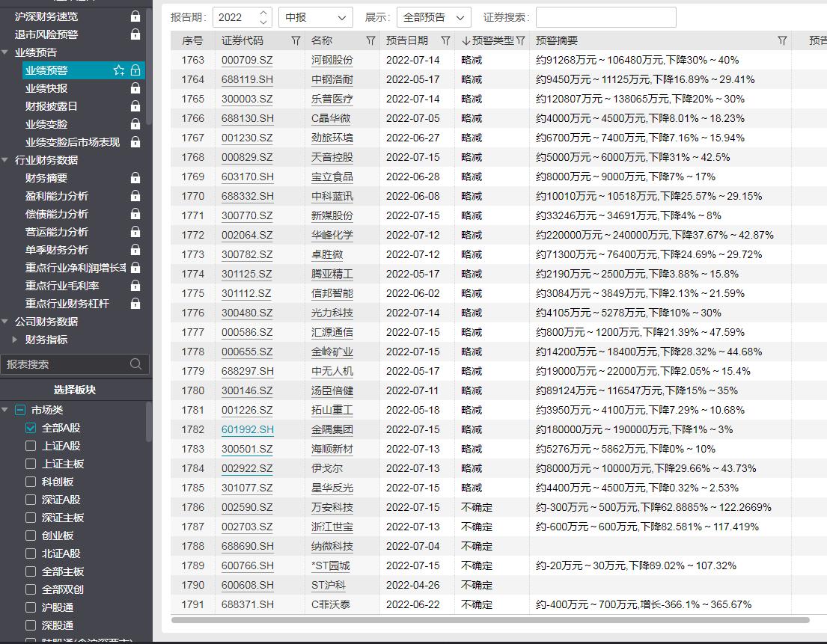827x644 pixels.
Task: Click the lock icon beside 偿债能力分析
Action: coord(135,213)
